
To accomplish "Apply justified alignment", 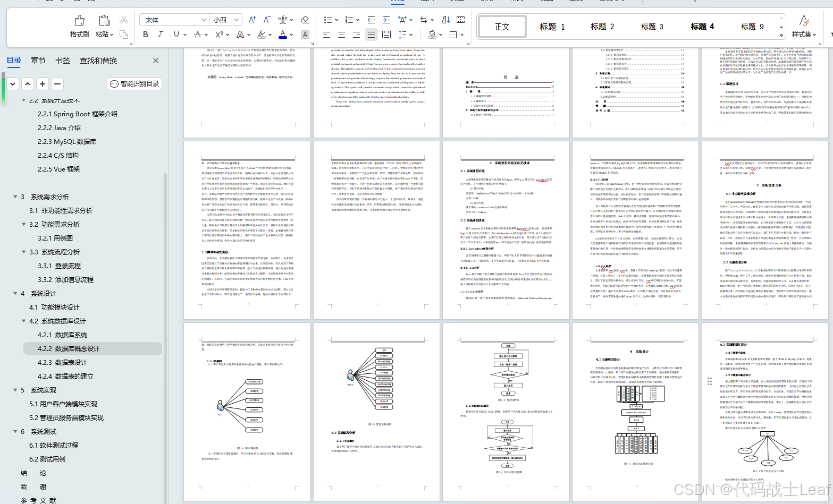I will (371, 35).
